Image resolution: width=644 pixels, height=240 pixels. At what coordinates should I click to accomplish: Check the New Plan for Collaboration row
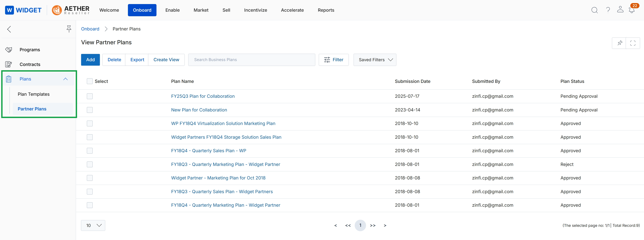(x=90, y=110)
